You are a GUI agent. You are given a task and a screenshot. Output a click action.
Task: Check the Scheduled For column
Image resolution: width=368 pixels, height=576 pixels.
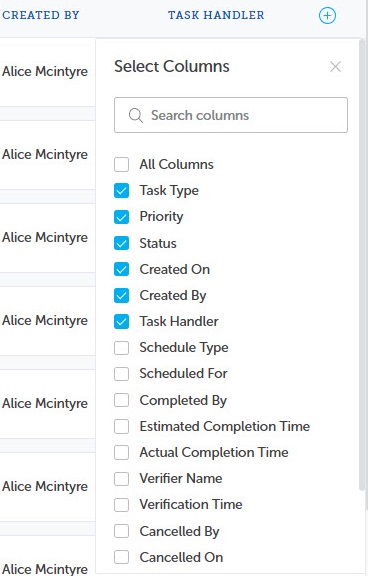122,374
